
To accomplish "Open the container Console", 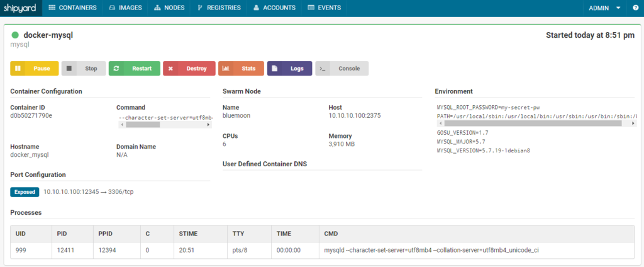I will [x=341, y=69].
